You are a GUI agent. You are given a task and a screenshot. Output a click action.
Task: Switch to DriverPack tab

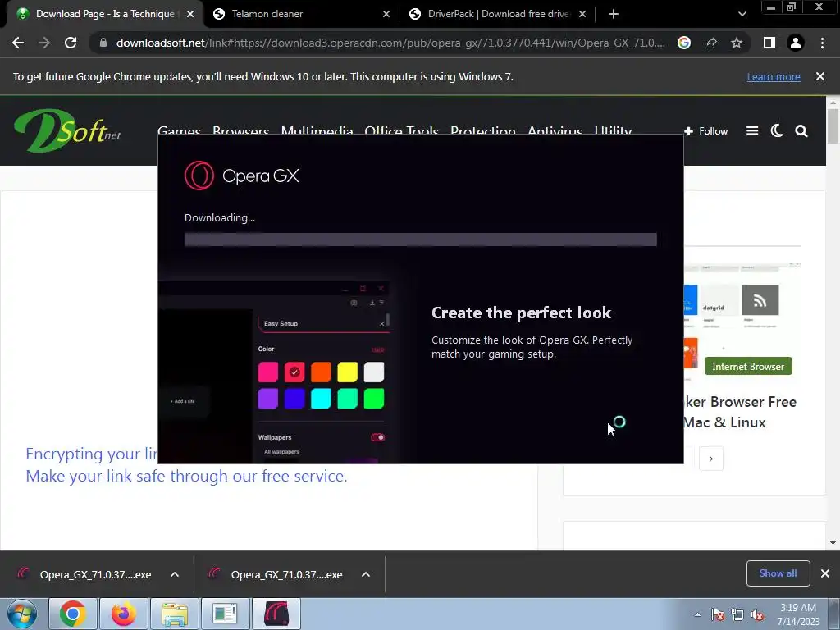coord(498,14)
